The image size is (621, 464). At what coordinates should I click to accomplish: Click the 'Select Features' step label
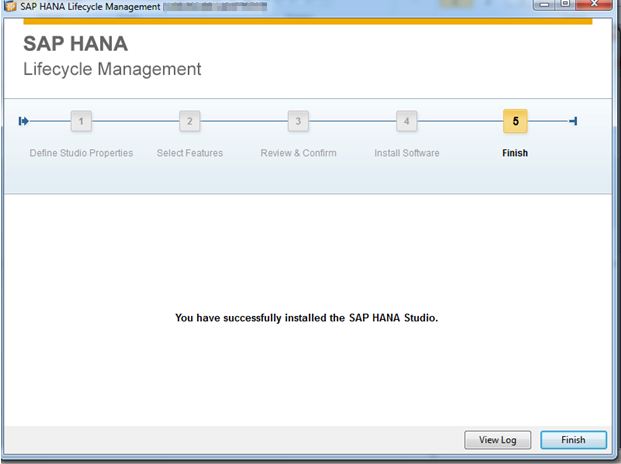point(190,153)
